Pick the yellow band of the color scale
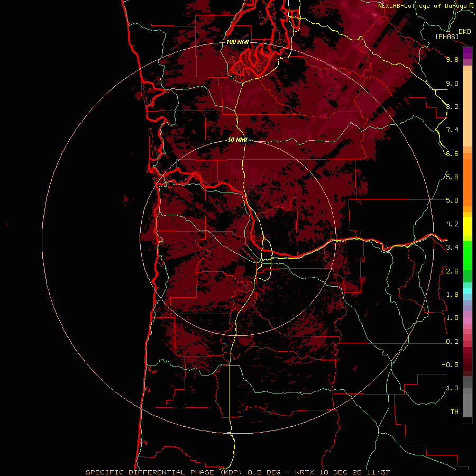 tap(467, 226)
